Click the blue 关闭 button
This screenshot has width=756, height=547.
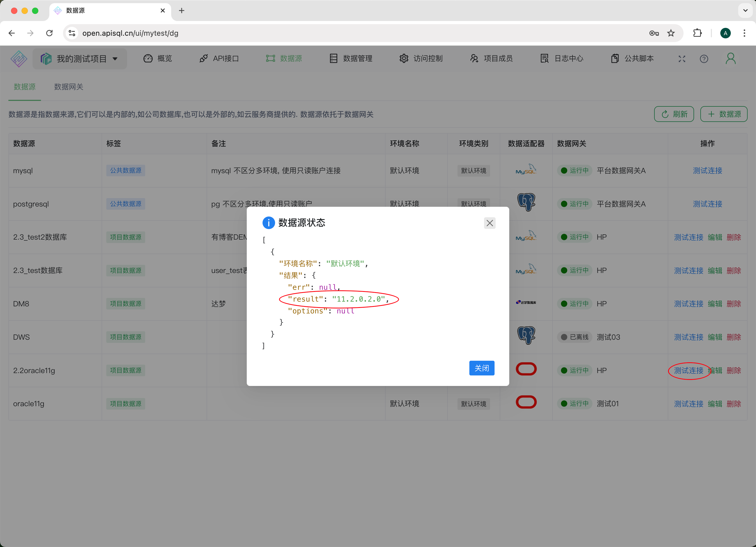481,368
